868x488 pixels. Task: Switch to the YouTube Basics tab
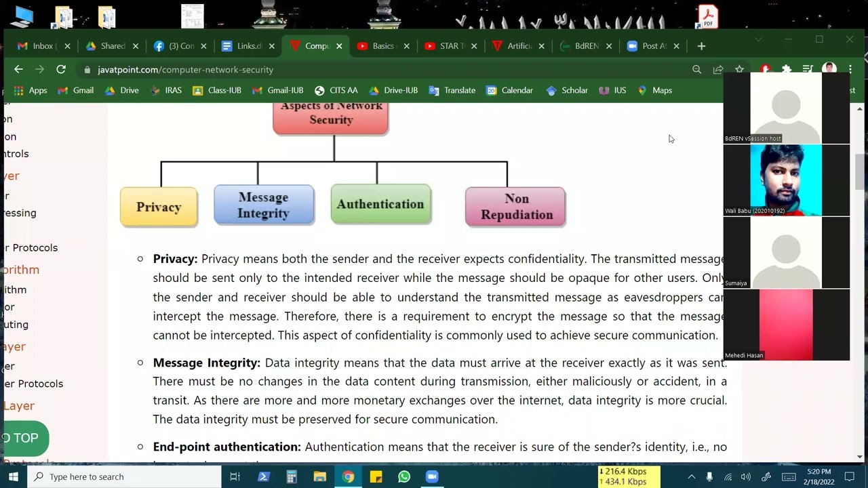pos(382,46)
